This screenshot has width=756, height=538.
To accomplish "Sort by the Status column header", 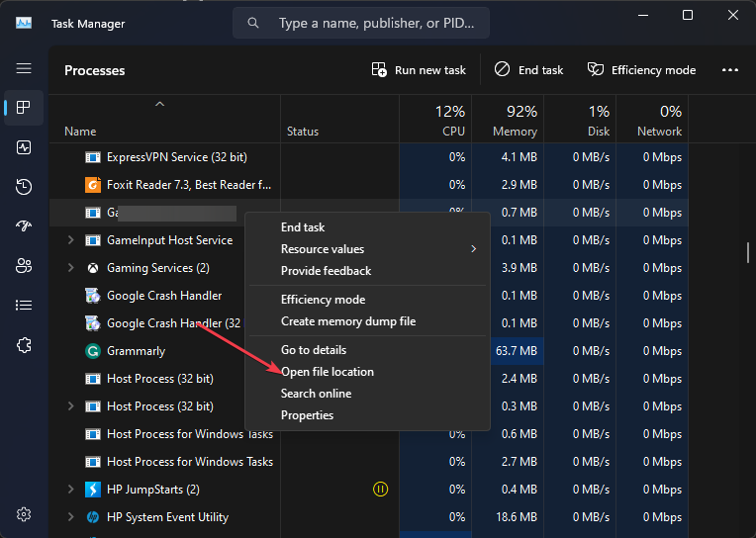I will click(340, 119).
